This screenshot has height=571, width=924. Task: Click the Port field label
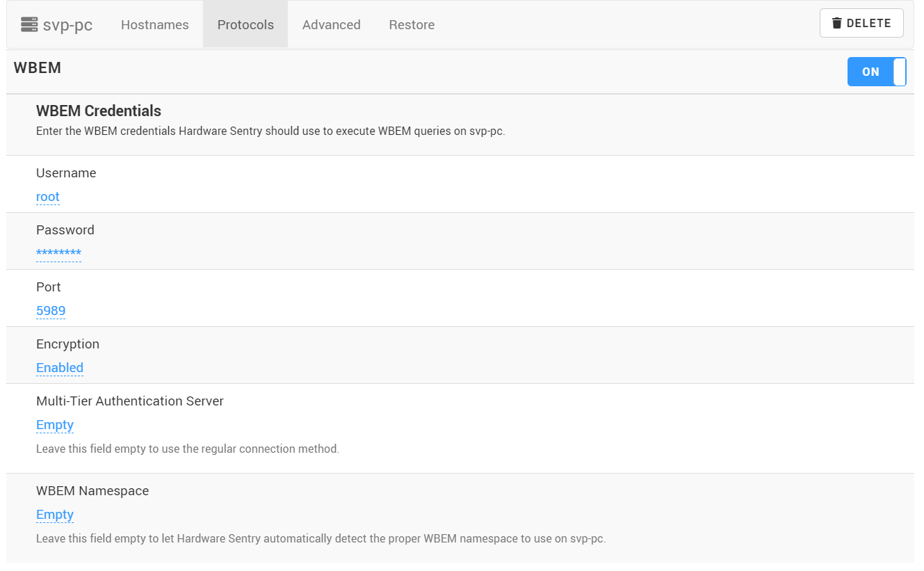click(48, 287)
